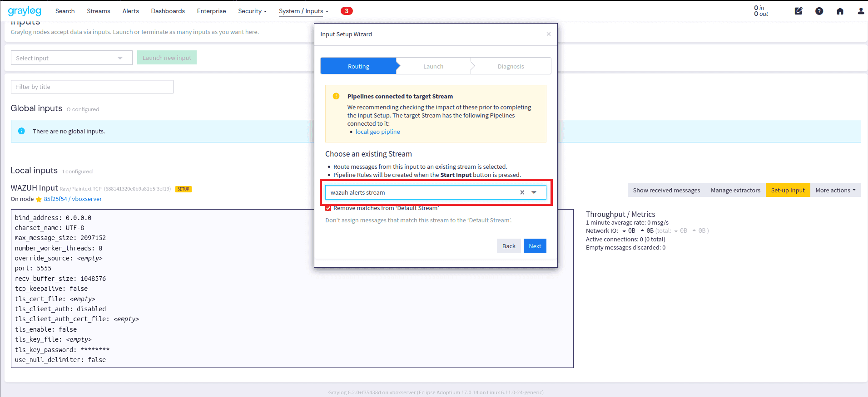Click the WAZUH Input title
868x397 pixels.
coord(34,188)
